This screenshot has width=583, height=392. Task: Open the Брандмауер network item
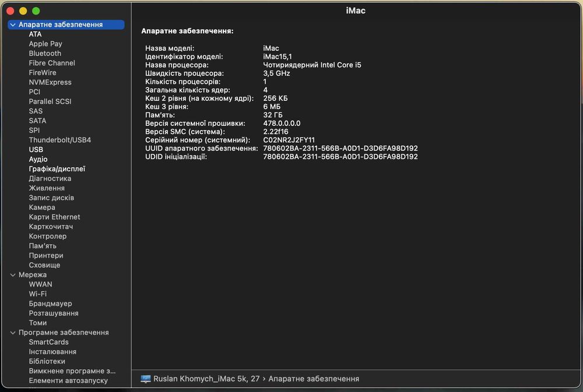pos(50,303)
